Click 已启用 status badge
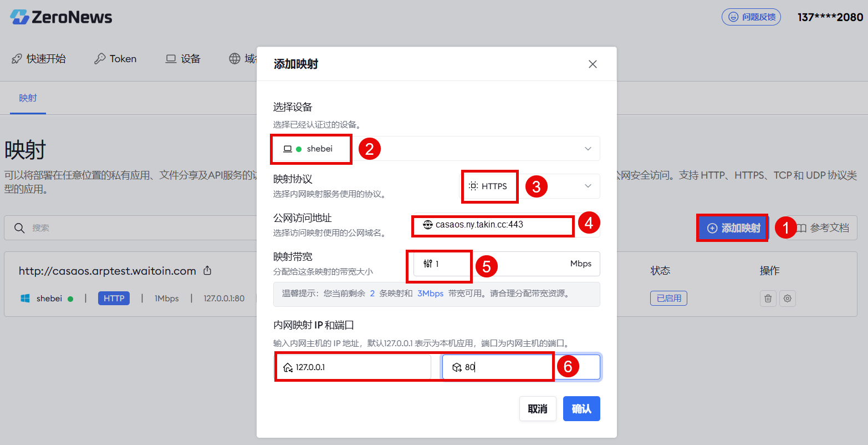 pos(669,299)
